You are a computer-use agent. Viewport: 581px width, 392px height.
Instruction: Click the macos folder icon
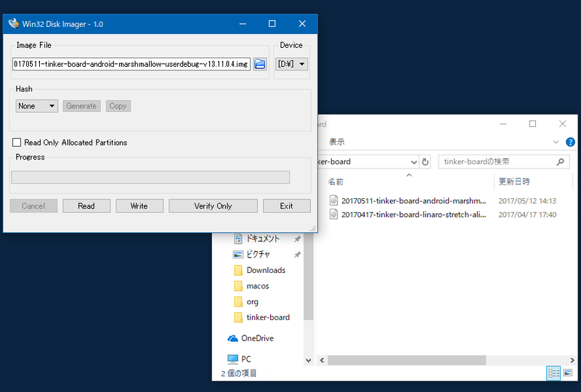click(x=238, y=286)
